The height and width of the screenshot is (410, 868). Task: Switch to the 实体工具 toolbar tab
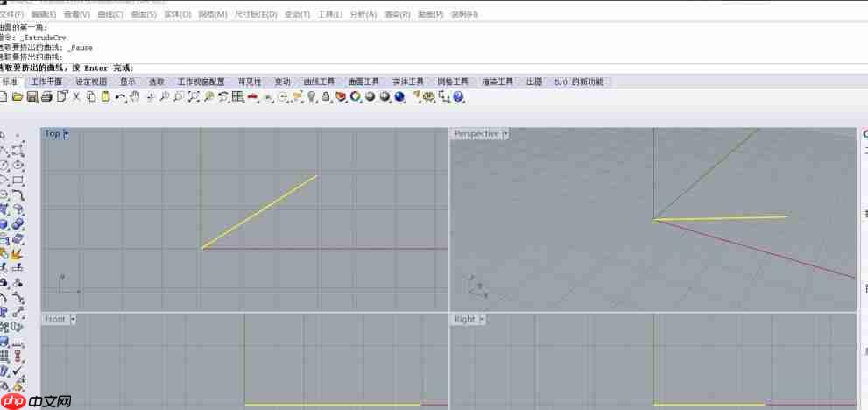[x=408, y=81]
